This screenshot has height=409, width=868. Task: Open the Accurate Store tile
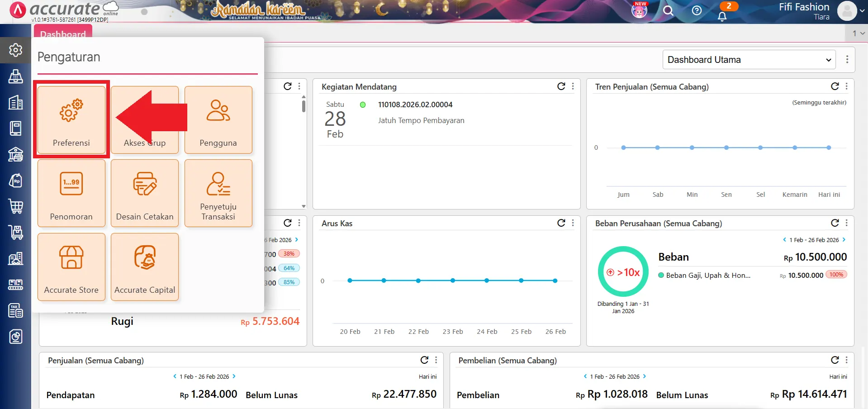(x=71, y=267)
